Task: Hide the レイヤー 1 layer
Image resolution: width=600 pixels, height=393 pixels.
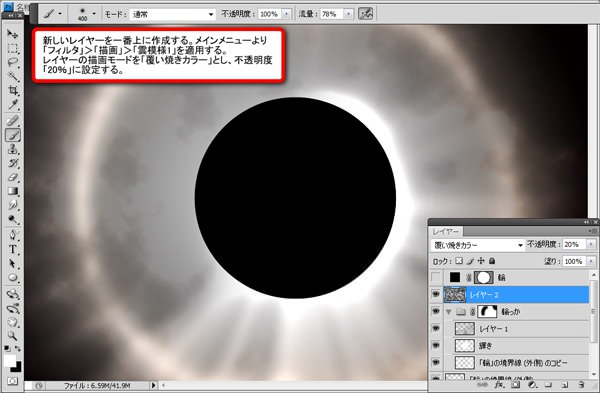Action: click(436, 328)
